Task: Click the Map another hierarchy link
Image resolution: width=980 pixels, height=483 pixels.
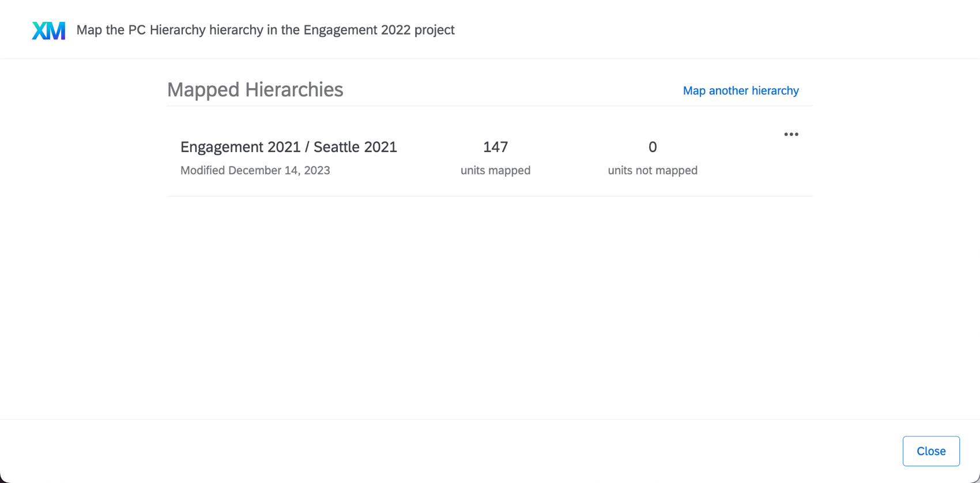Action: pyautogui.click(x=740, y=90)
